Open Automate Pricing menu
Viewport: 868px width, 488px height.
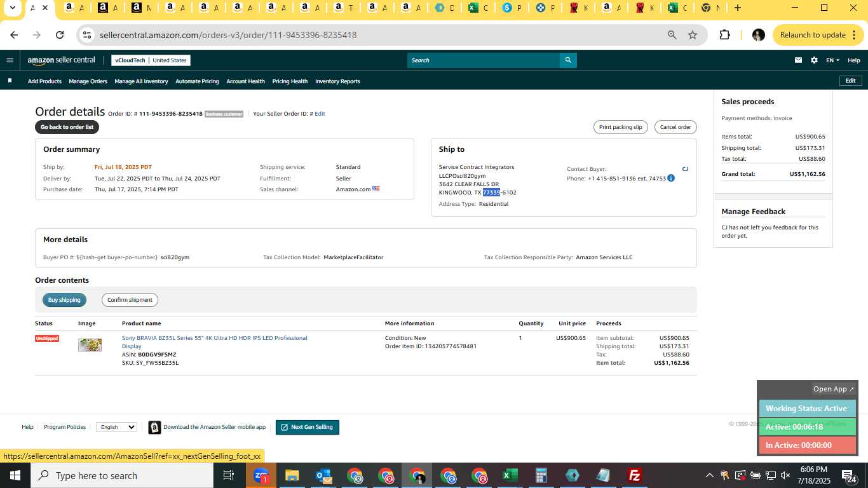click(197, 81)
